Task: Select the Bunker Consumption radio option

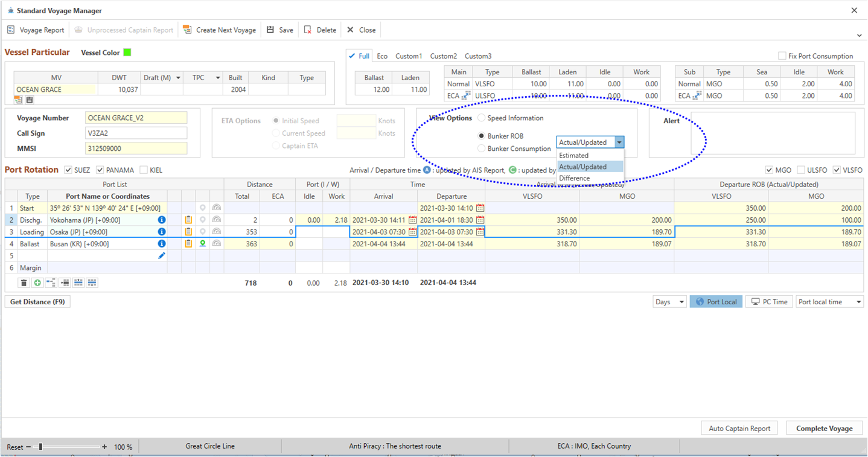Action: 481,149
